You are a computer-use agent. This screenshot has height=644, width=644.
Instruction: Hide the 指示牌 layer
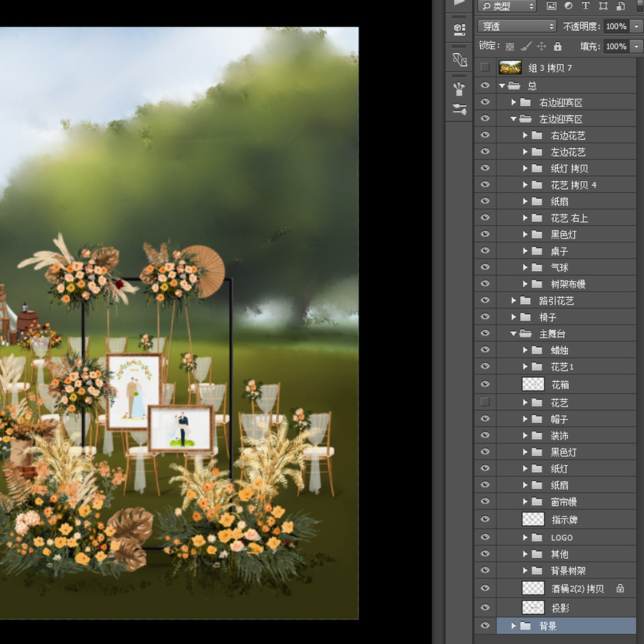point(485,519)
